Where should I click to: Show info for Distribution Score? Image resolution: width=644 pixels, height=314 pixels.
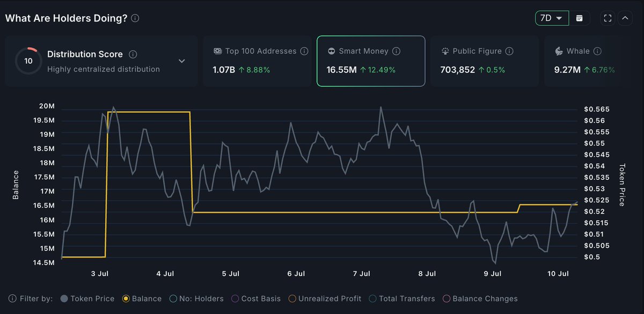click(133, 54)
